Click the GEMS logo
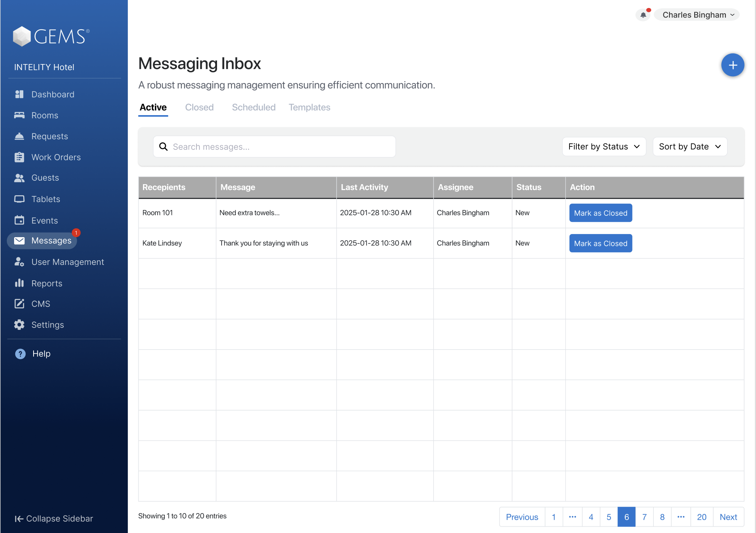 (x=51, y=36)
